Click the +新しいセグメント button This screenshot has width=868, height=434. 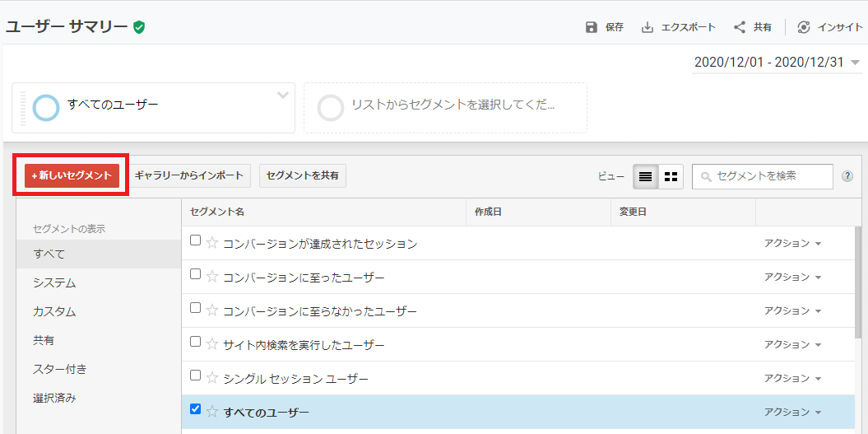pos(72,175)
